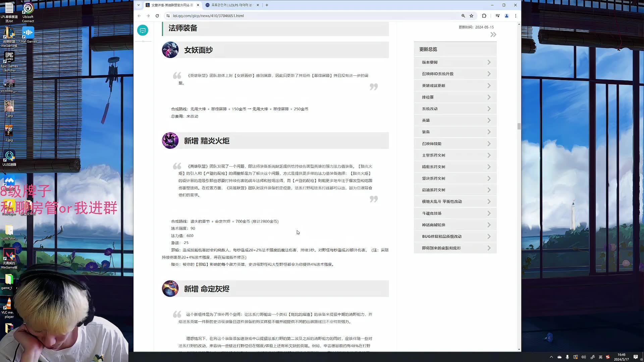Jump to 排位赛 section

click(455, 97)
